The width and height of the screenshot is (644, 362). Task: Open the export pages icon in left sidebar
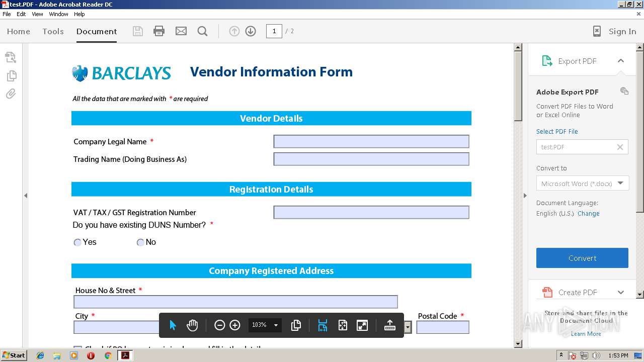tap(11, 57)
